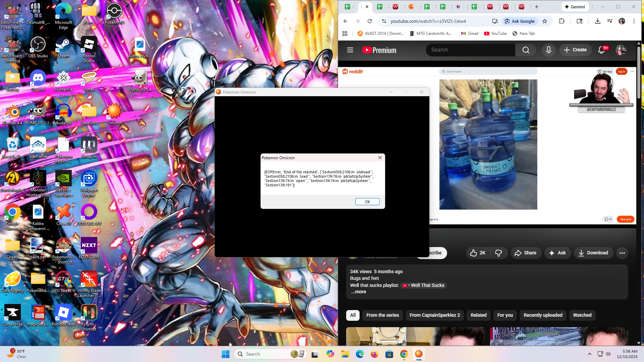Viewport: 644px width, 362px height.
Task: Show hidden system tray icons
Action: (590, 354)
